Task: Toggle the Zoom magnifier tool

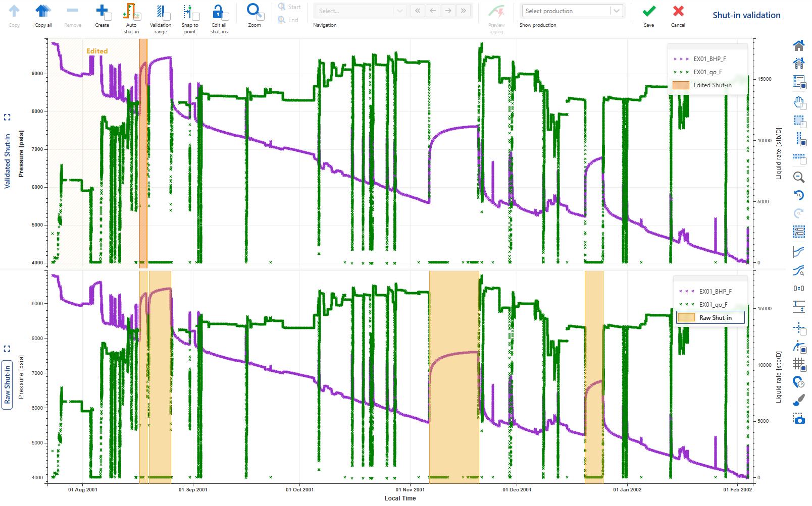Action: click(254, 11)
